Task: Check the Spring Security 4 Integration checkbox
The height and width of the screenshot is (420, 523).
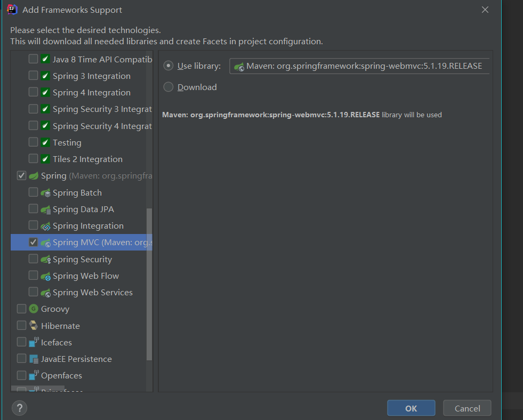Action: coord(33,125)
